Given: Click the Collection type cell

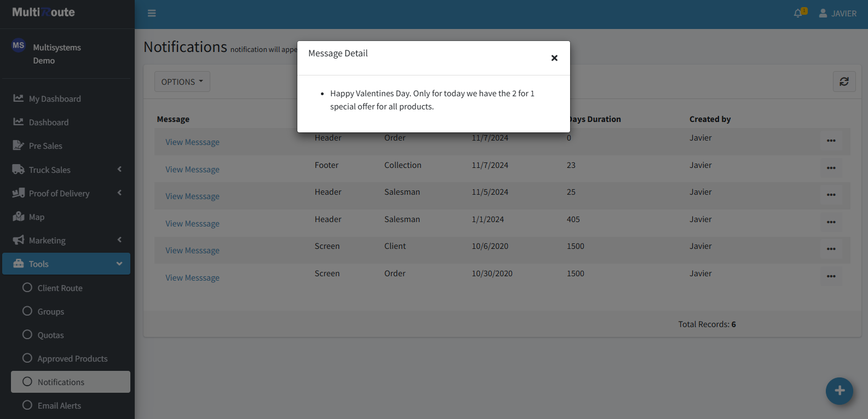Looking at the screenshot, I should 403,165.
